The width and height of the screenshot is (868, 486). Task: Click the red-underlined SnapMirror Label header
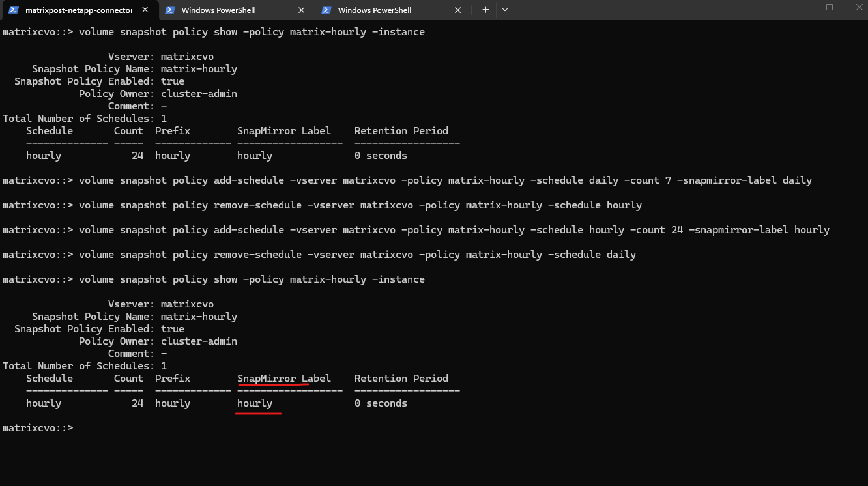[283, 379]
